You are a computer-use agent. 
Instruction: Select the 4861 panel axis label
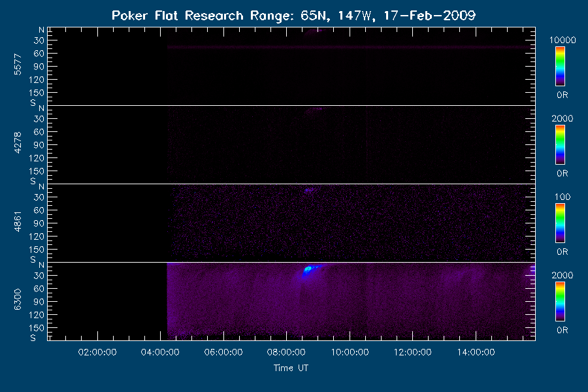[18, 221]
